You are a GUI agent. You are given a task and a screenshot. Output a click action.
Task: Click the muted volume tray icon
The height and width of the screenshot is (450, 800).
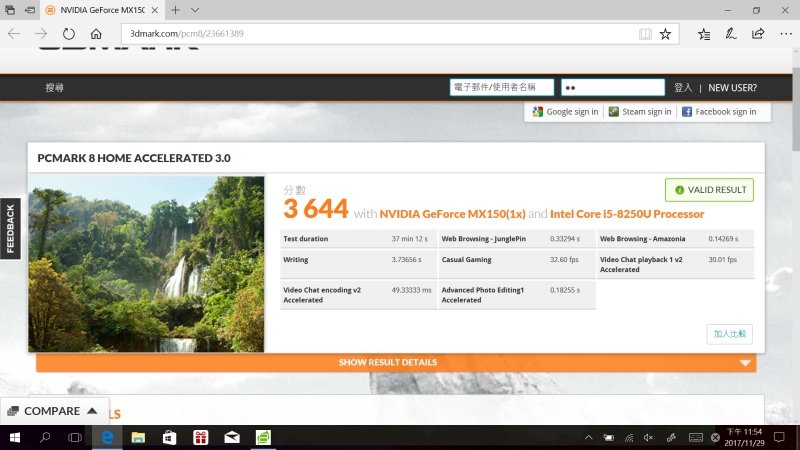648,437
